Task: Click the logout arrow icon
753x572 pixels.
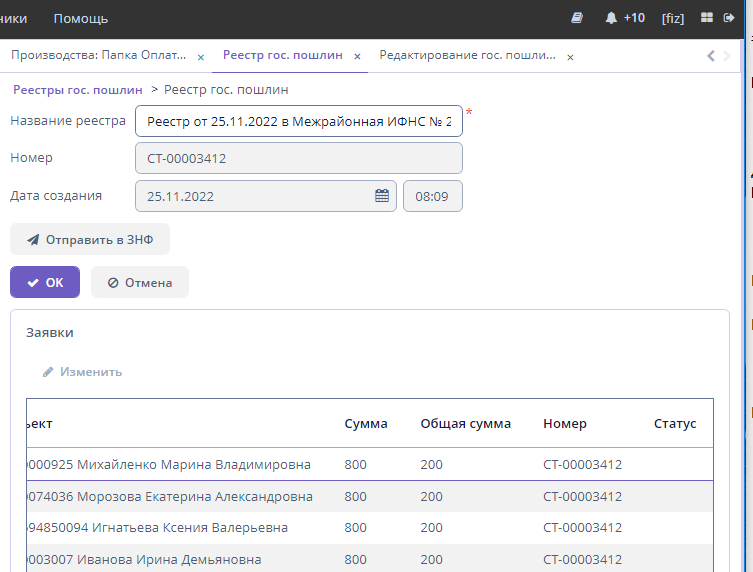Action: point(728,18)
